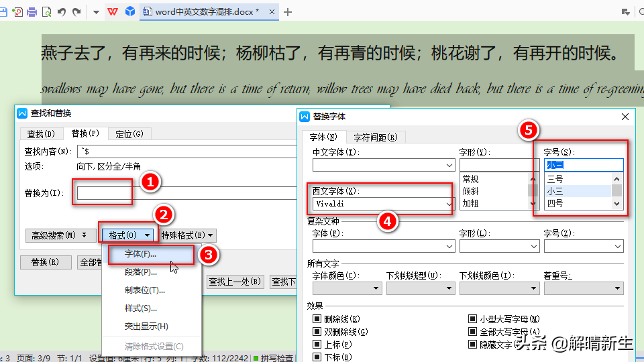This screenshot has height=362, width=644.
Task: Toggle the 双删除线(G) checkbox
Action: (x=317, y=332)
